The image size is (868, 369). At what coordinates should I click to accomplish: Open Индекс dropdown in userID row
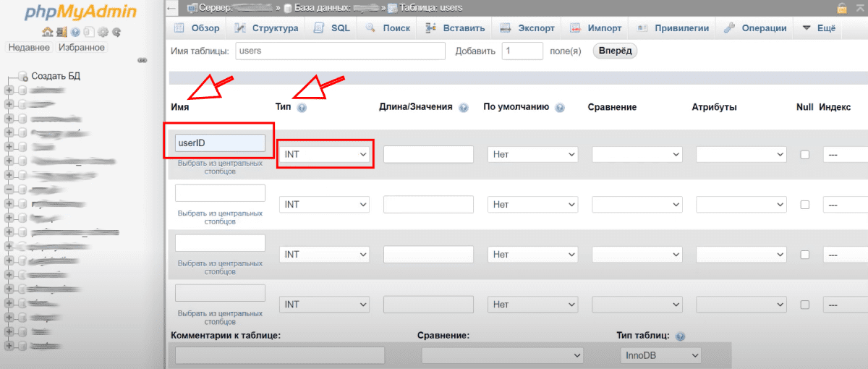click(x=846, y=154)
